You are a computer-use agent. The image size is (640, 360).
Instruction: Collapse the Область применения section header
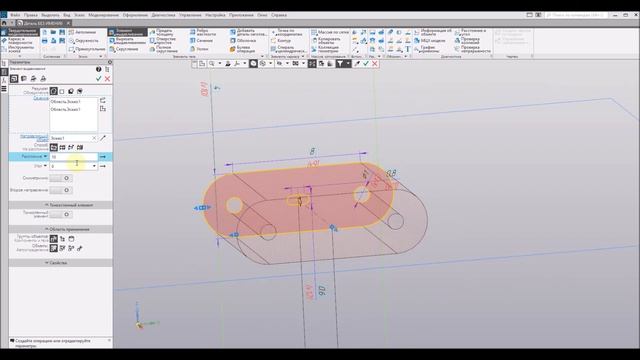(x=60, y=229)
